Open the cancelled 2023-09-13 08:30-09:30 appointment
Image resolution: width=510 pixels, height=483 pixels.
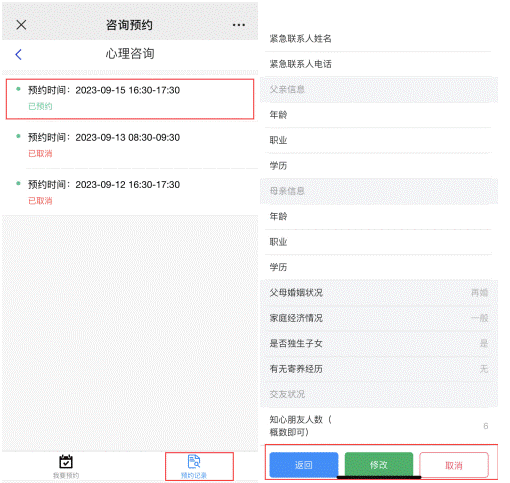click(130, 145)
